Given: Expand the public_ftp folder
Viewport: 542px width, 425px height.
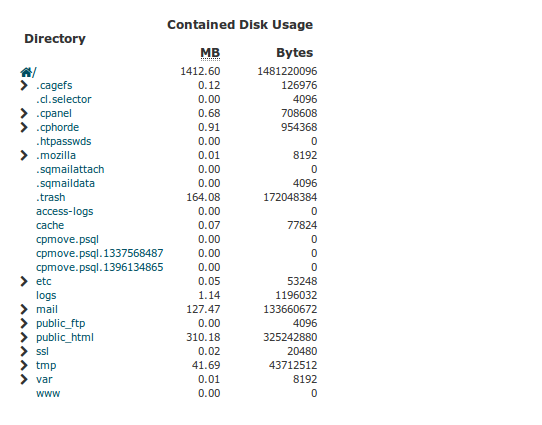Looking at the screenshot, I should (24, 323).
